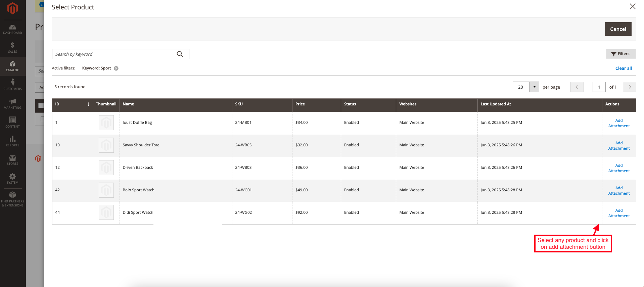Click the Clear all link
Viewport: 644px width, 287px height.
(x=624, y=68)
